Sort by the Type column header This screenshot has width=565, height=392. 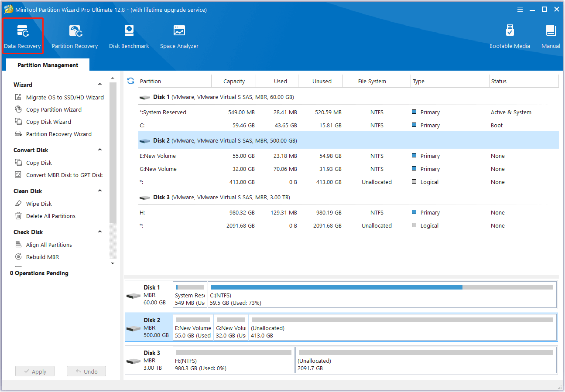click(450, 81)
